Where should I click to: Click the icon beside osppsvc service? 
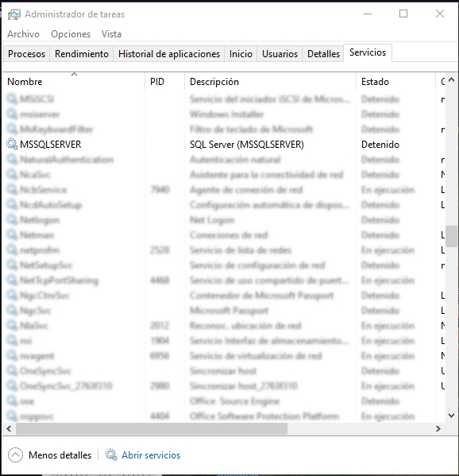(12, 416)
